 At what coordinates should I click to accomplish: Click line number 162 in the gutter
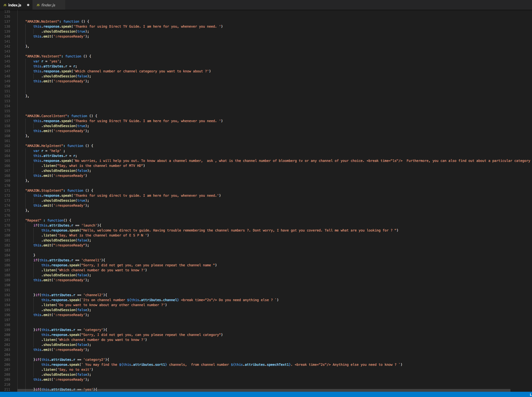pos(7,146)
